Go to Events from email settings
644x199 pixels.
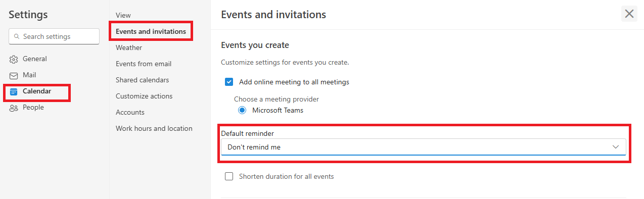(144, 64)
